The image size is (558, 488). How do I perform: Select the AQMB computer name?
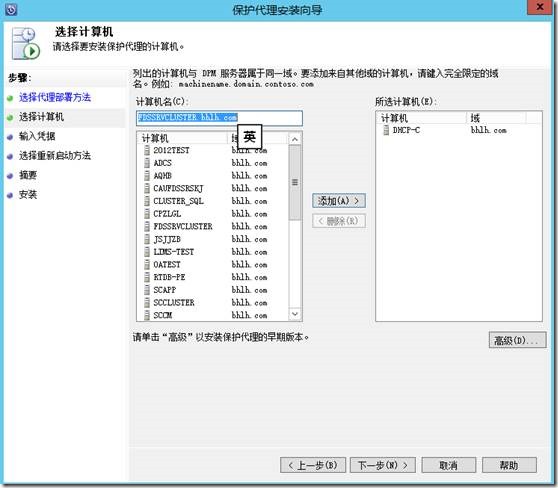162,175
